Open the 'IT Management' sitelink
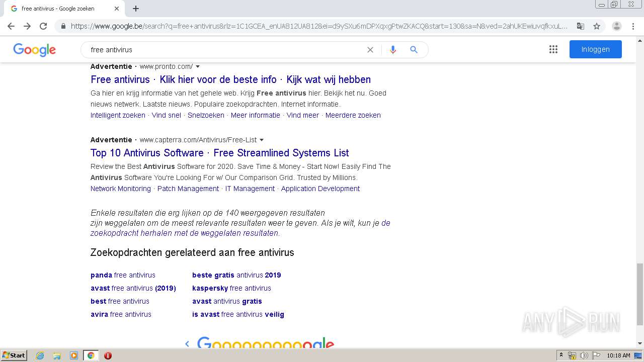 tap(250, 189)
